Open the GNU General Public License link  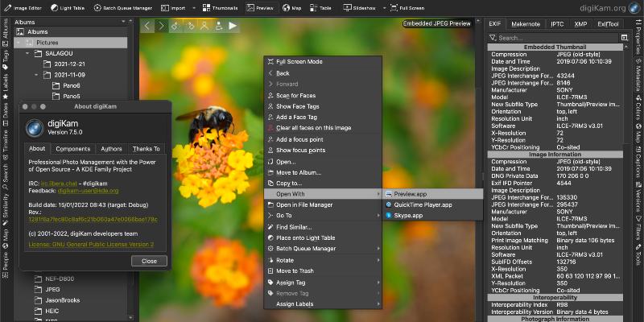pos(97,244)
